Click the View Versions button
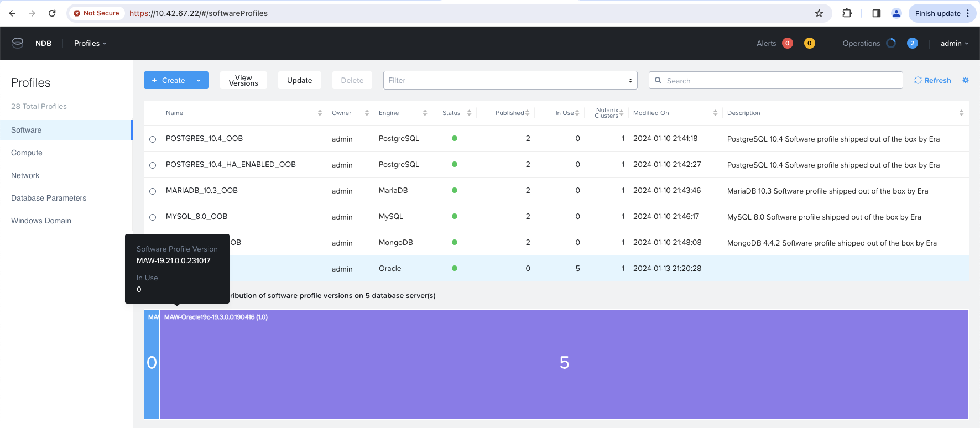Image resolution: width=980 pixels, height=428 pixels. (x=243, y=80)
